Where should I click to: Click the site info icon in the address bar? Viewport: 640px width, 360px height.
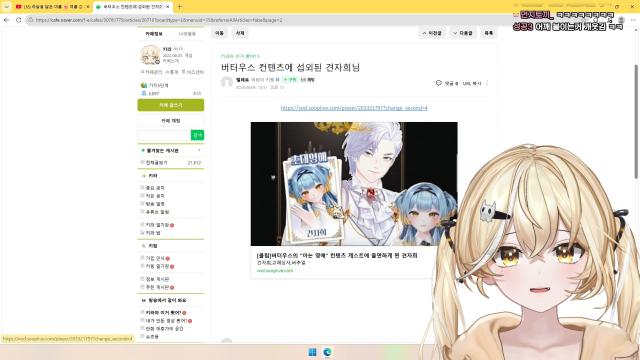31,20
